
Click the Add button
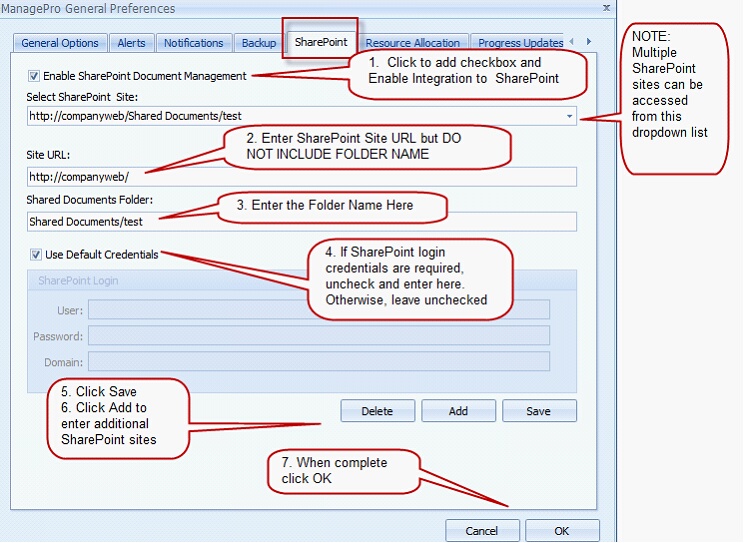tap(458, 411)
